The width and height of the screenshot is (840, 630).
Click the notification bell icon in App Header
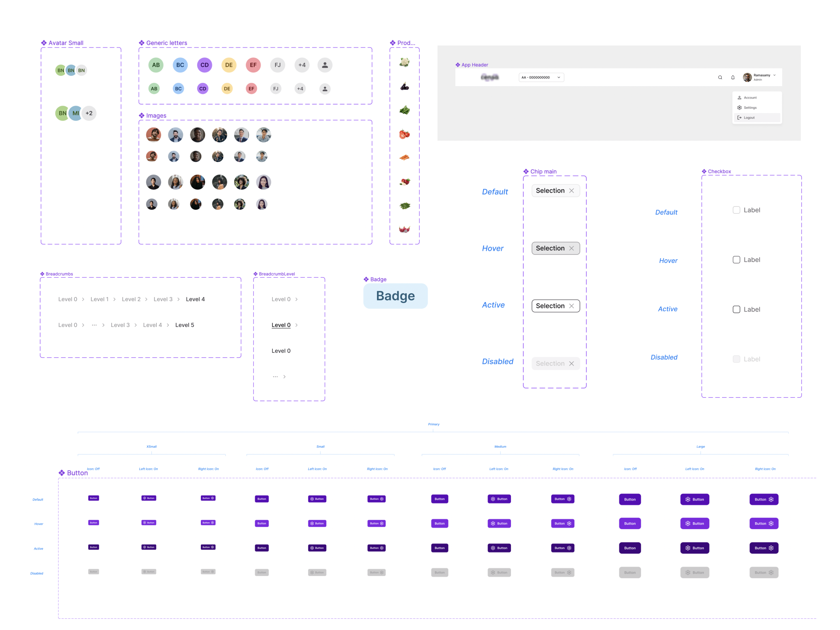click(733, 77)
